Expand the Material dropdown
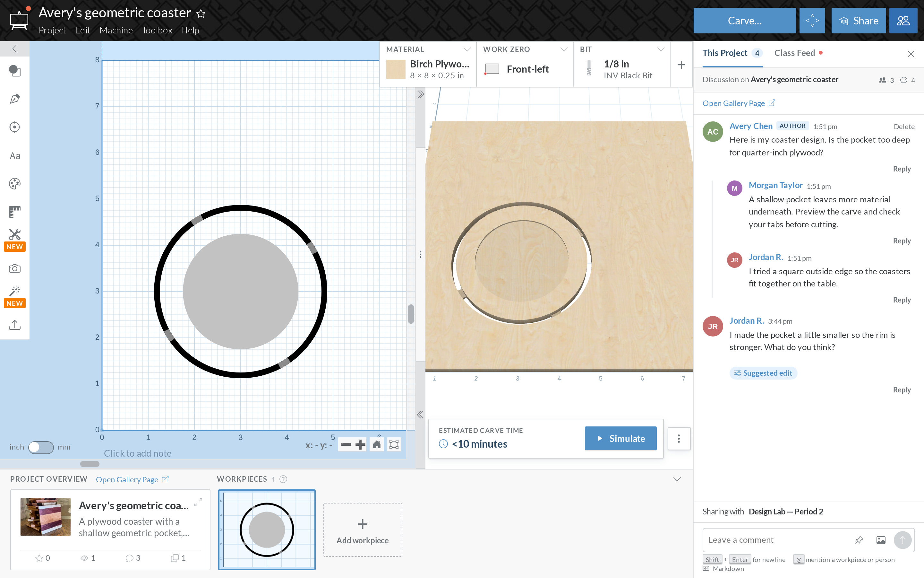The width and height of the screenshot is (924, 578). pos(467,49)
